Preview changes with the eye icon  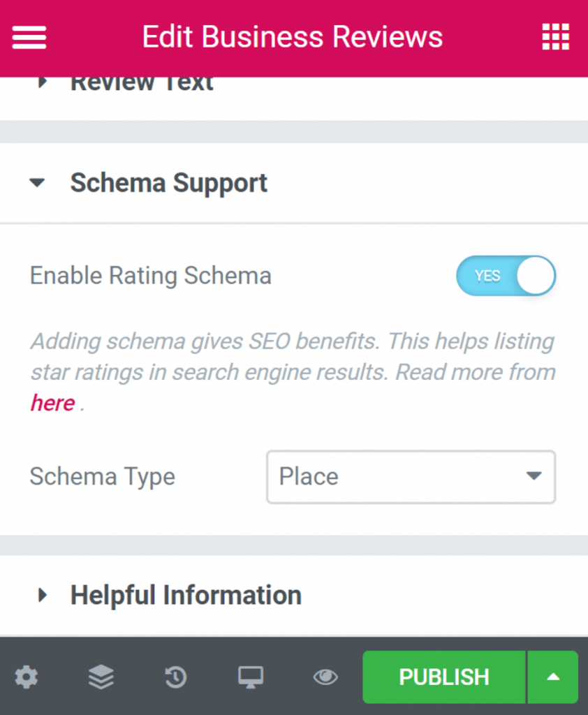point(325,677)
